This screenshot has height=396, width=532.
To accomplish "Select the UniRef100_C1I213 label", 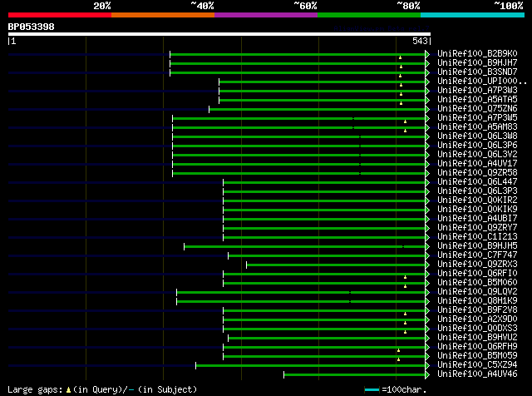I will pyautogui.click(x=477, y=237).
